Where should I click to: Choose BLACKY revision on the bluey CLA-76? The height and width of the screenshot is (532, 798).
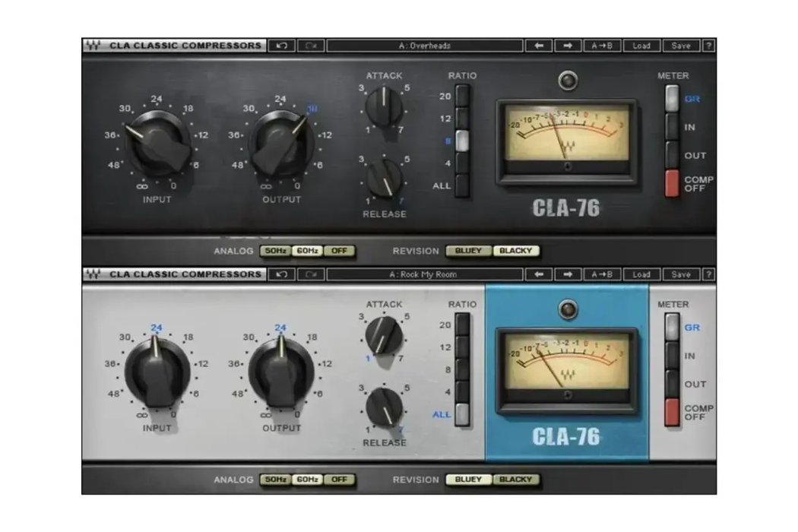point(515,479)
